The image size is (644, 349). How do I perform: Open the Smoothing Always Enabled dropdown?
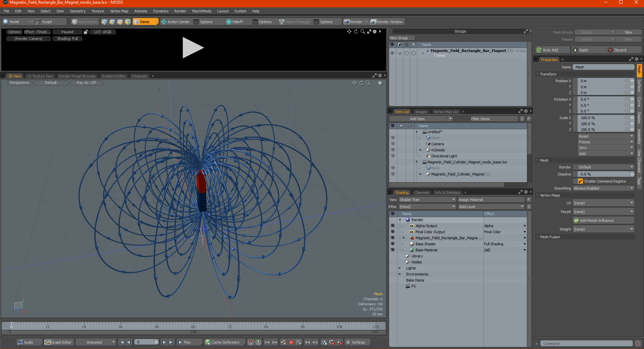coord(603,188)
